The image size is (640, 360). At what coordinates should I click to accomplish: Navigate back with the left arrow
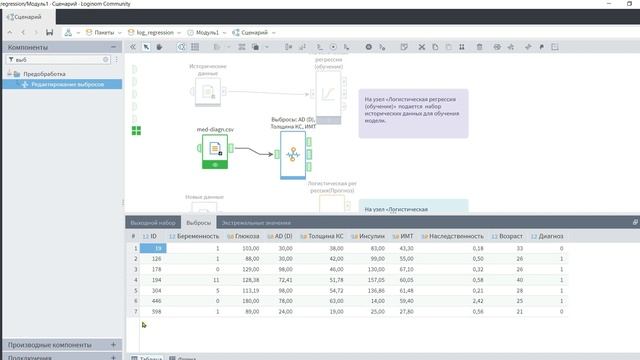[x=23, y=32]
